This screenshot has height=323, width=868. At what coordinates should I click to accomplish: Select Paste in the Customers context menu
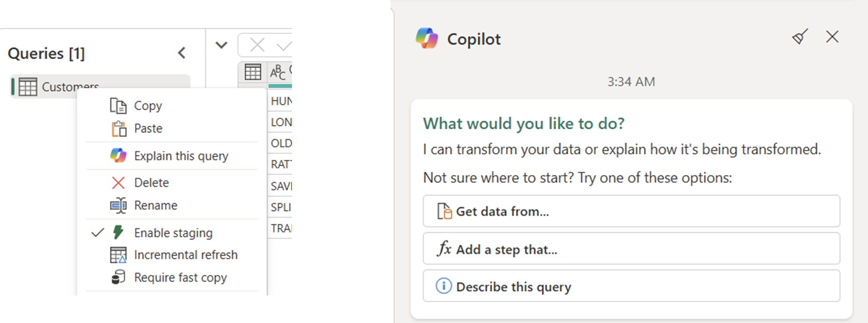(x=148, y=128)
